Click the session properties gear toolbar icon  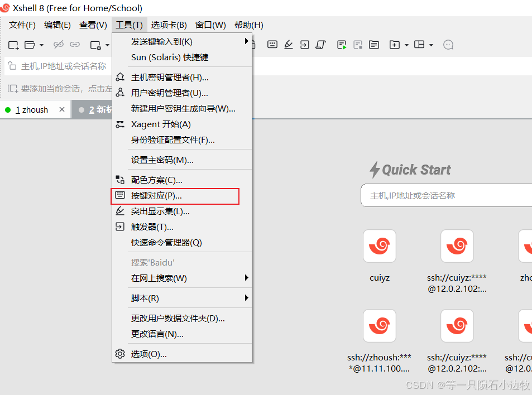[95, 45]
